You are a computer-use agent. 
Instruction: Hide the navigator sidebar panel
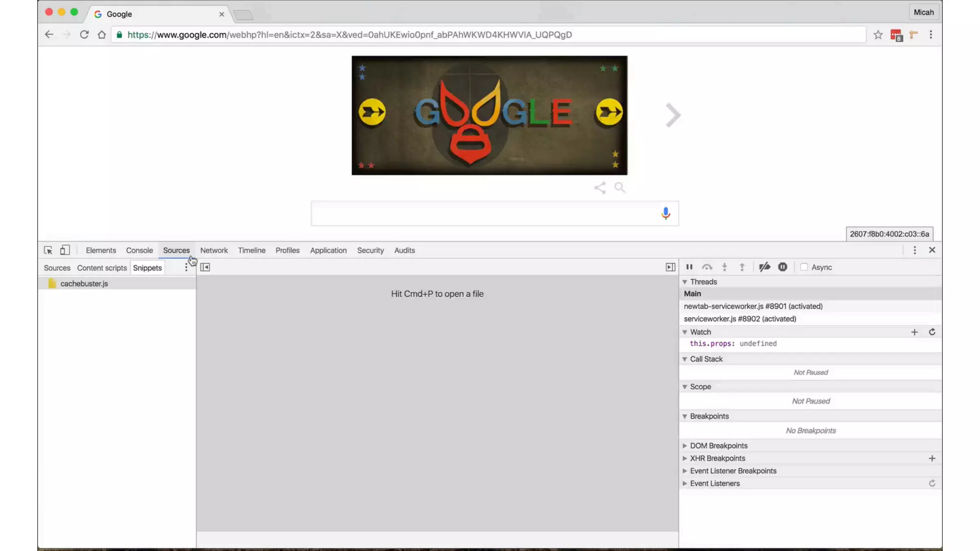pyautogui.click(x=205, y=267)
